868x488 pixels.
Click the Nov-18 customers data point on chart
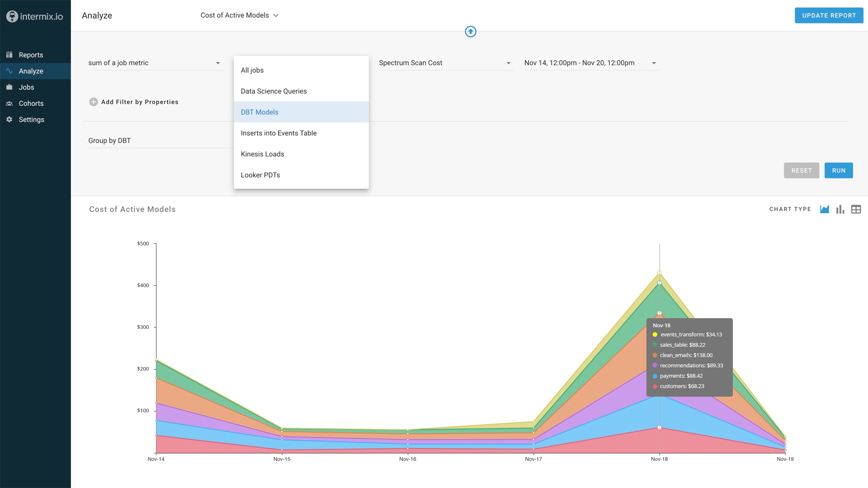659,427
